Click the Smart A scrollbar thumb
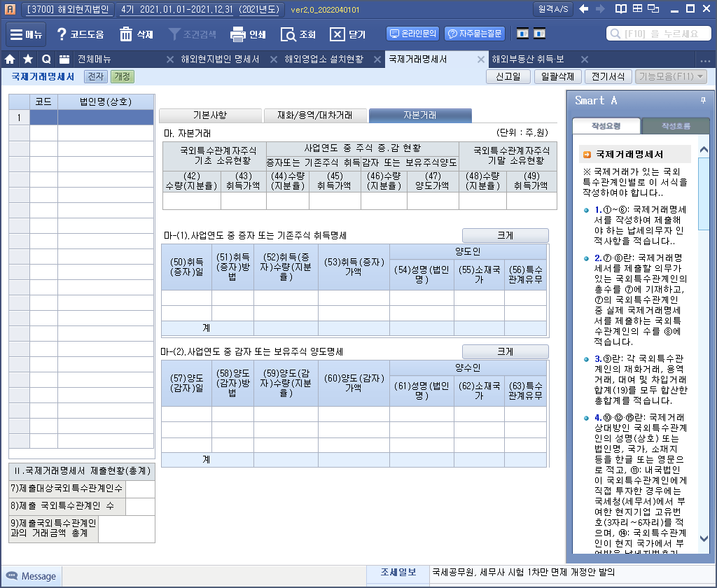The height and width of the screenshot is (588, 717). click(704, 193)
